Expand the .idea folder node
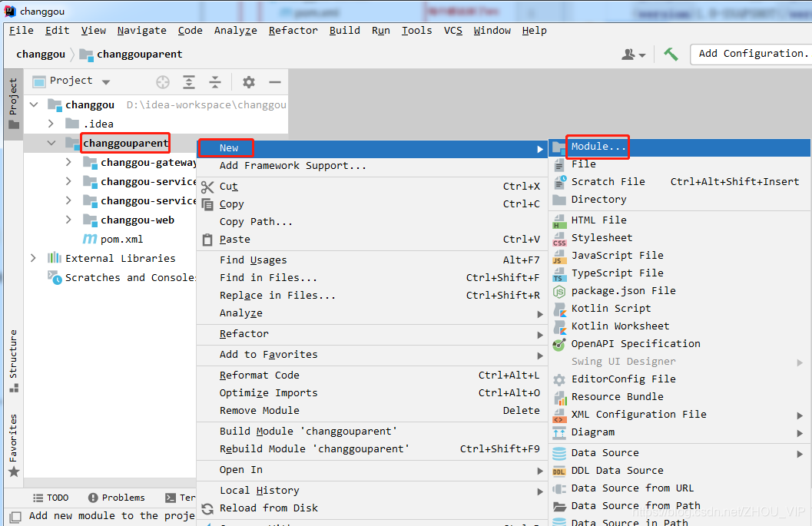 (51, 124)
